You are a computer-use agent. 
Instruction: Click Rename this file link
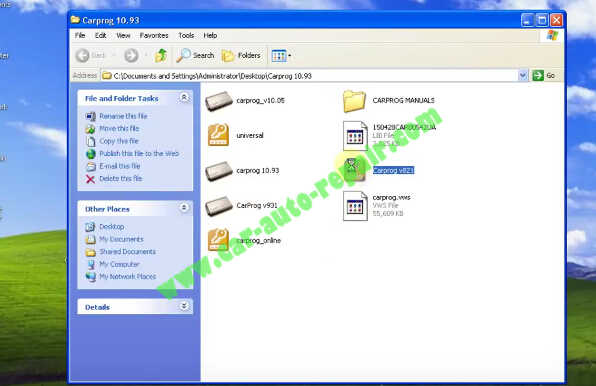(x=123, y=116)
